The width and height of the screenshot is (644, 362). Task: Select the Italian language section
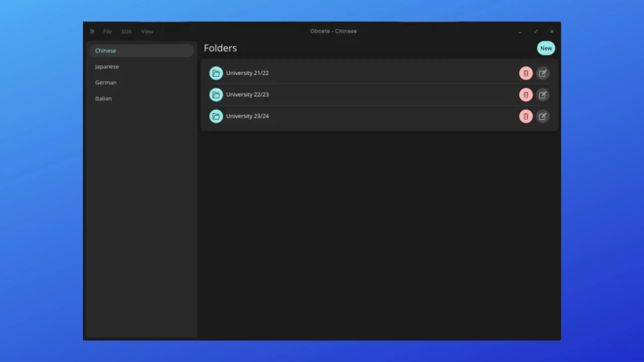(x=103, y=98)
